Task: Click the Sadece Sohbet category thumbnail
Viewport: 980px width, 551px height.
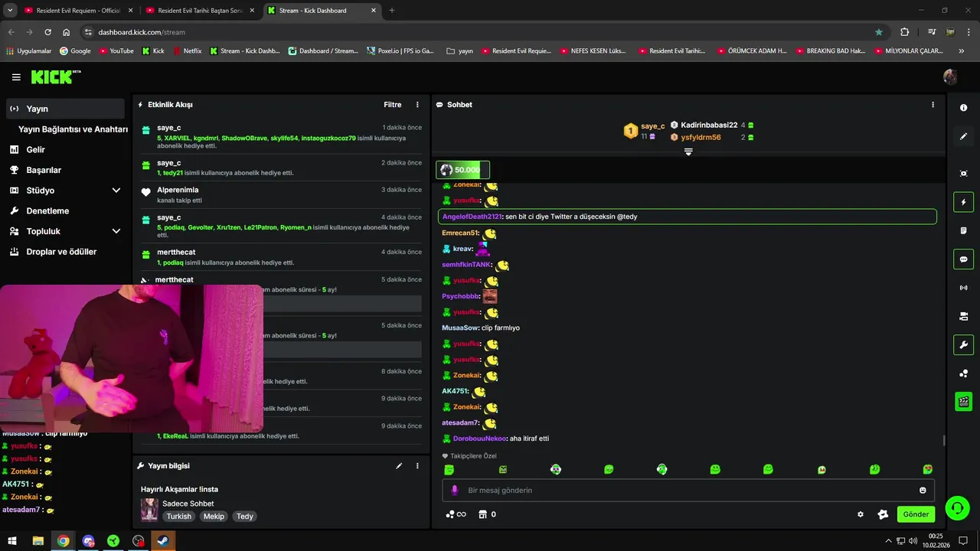Action: (149, 510)
